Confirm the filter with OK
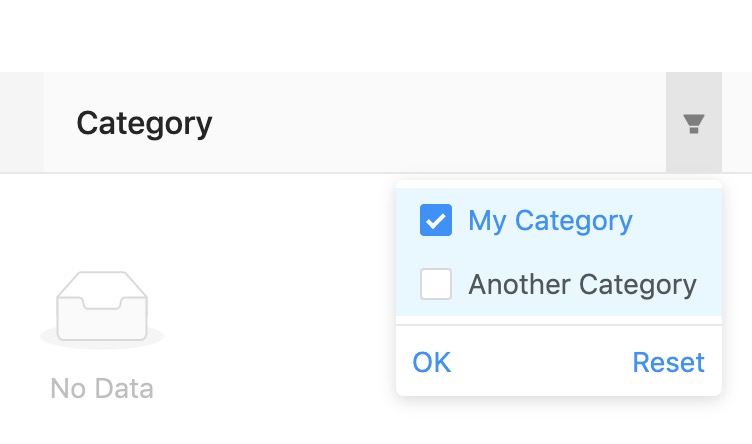 [x=432, y=362]
